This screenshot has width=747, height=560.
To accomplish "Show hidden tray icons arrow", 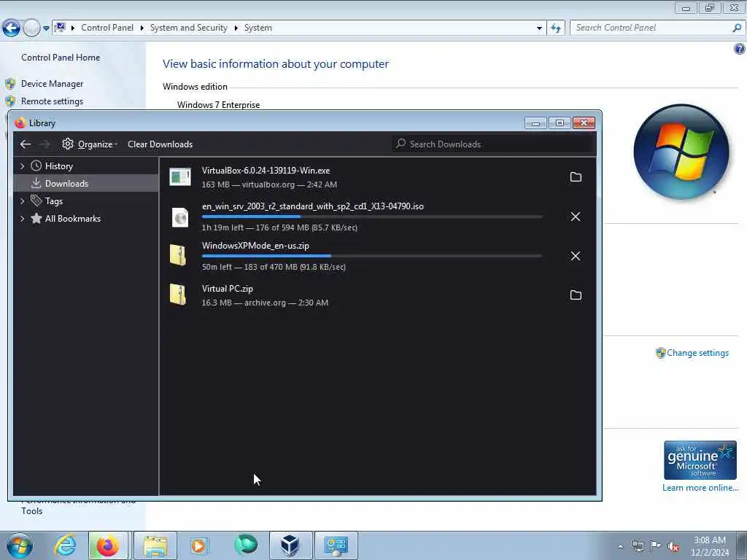I will click(620, 546).
